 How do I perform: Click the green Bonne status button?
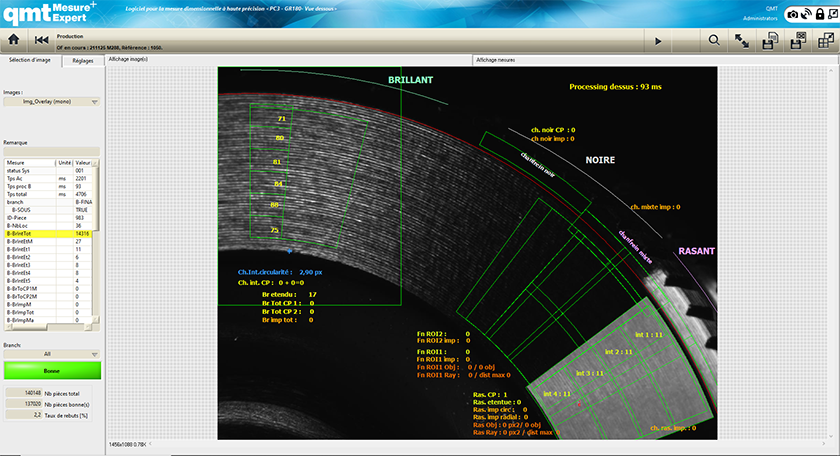point(51,369)
